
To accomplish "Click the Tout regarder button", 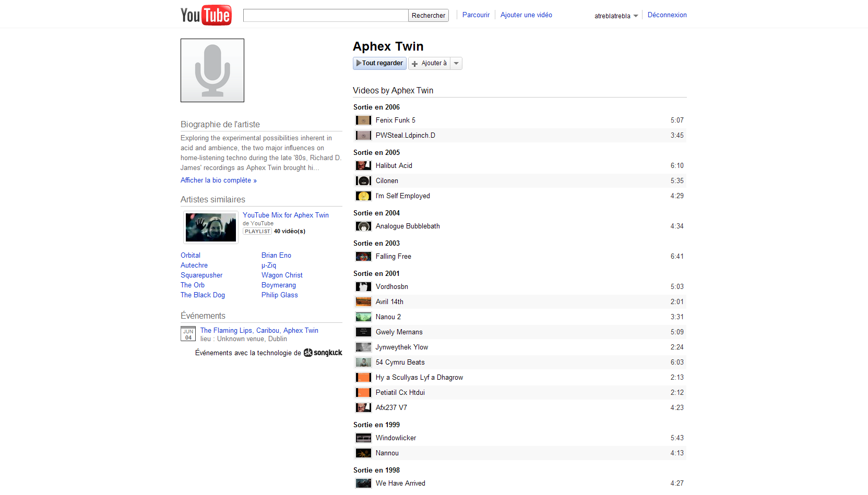I will [379, 63].
